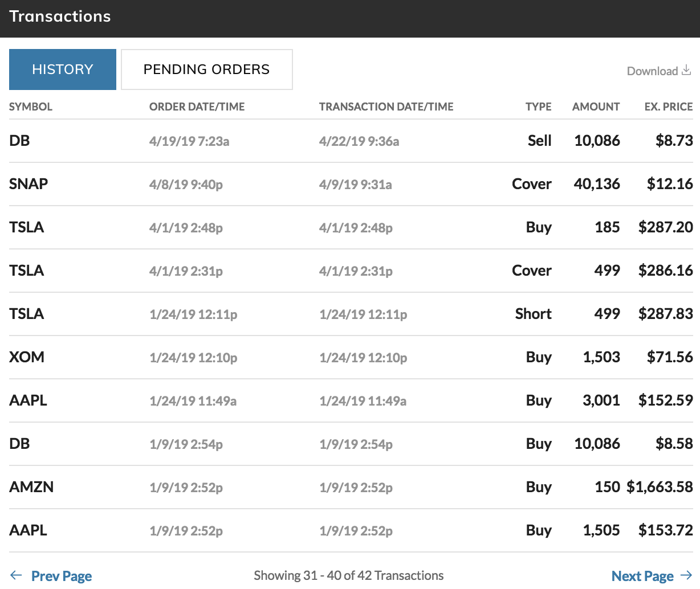Click the right arrow beside Next Page

[x=686, y=575]
